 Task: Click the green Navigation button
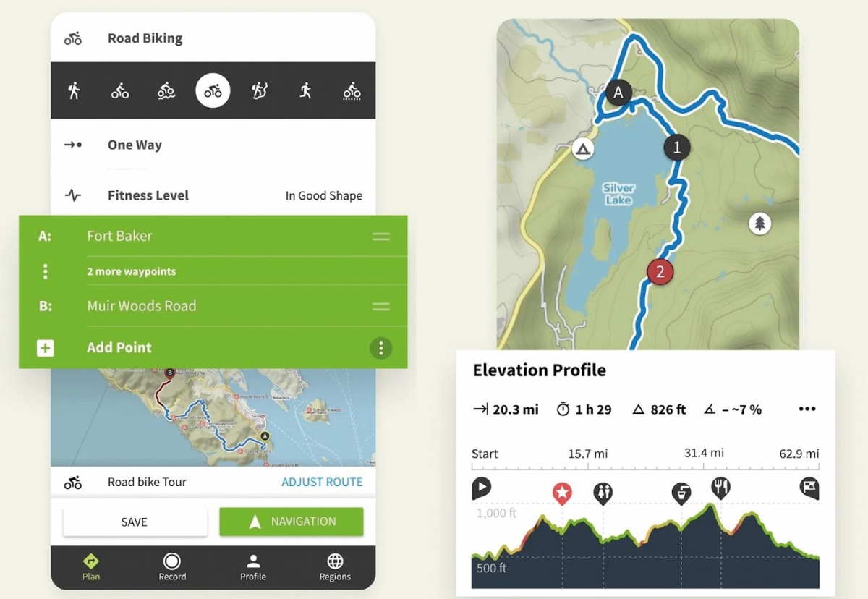click(x=292, y=522)
